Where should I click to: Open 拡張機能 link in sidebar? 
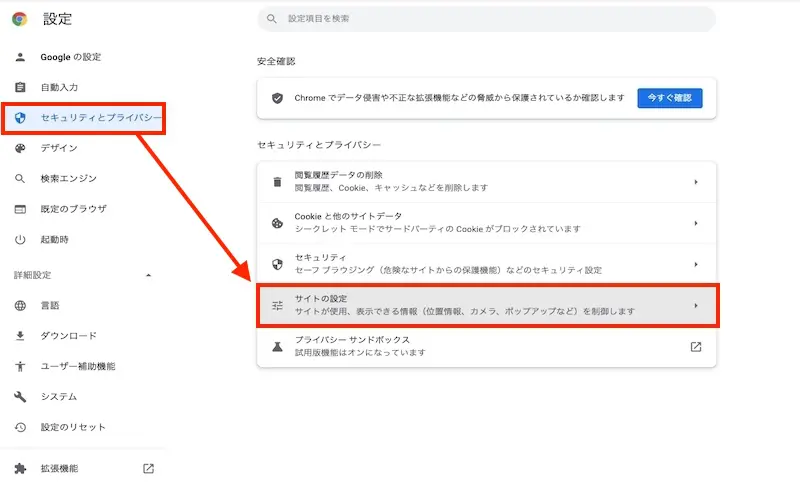click(60, 468)
